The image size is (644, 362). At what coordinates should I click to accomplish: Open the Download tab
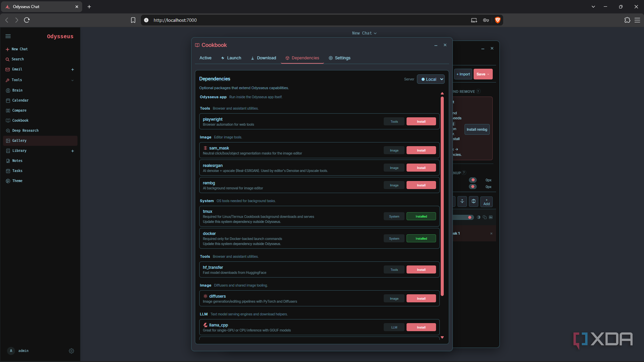pos(263,58)
